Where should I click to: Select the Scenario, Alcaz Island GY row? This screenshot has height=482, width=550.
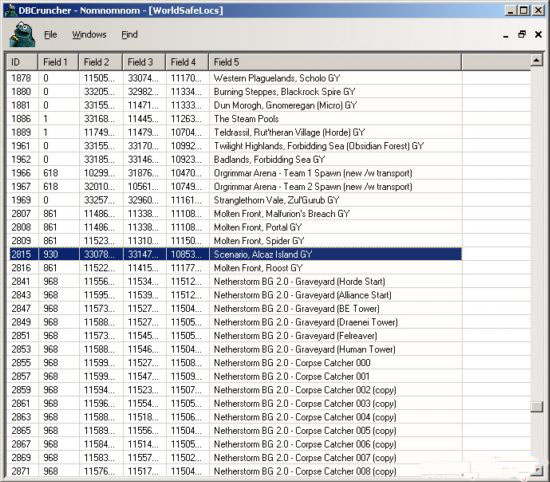tap(235, 254)
